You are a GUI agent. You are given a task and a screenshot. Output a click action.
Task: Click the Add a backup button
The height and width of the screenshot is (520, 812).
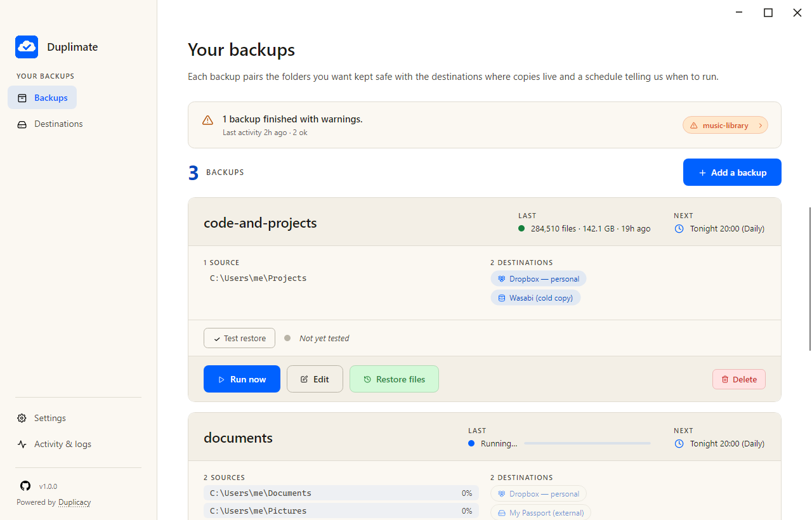tap(732, 172)
